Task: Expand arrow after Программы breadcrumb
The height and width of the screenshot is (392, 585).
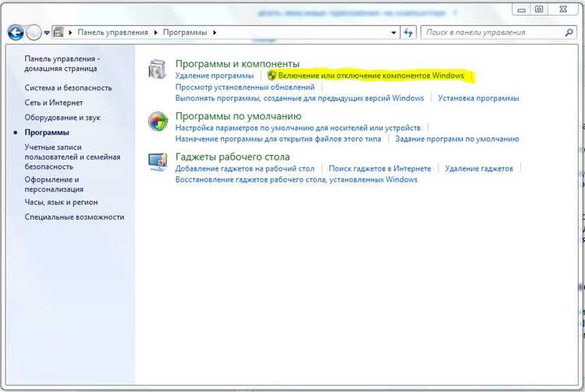Action: point(214,33)
